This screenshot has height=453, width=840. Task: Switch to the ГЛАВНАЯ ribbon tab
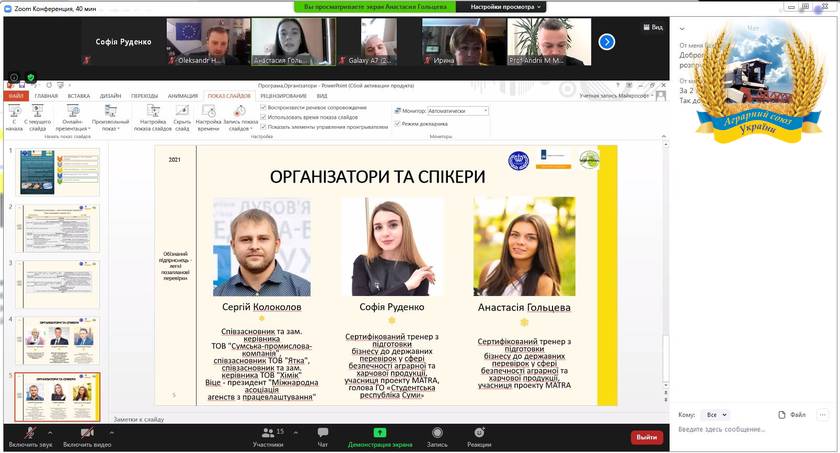click(46, 96)
